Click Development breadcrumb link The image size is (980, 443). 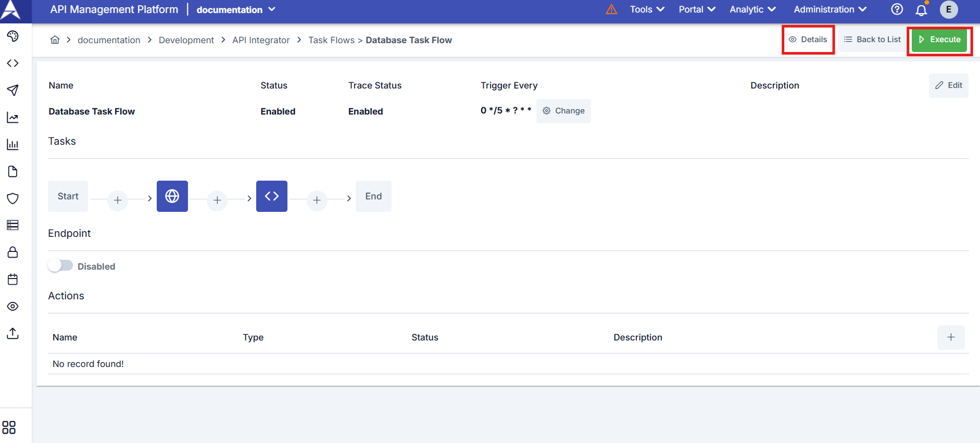(x=186, y=40)
